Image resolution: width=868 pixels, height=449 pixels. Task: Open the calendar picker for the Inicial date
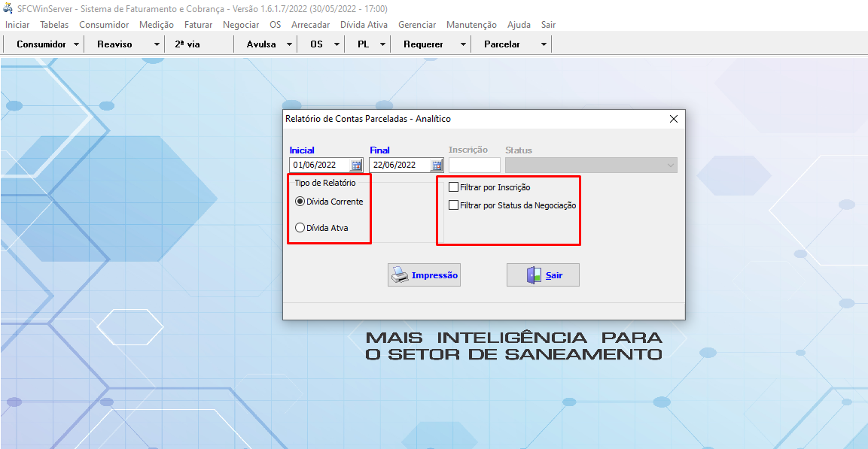click(x=355, y=165)
